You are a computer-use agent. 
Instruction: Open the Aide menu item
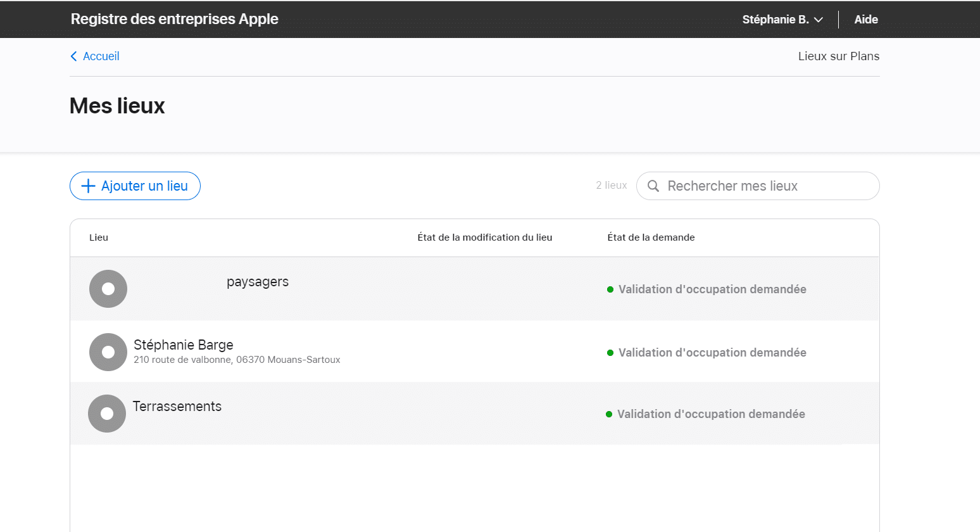tap(865, 19)
